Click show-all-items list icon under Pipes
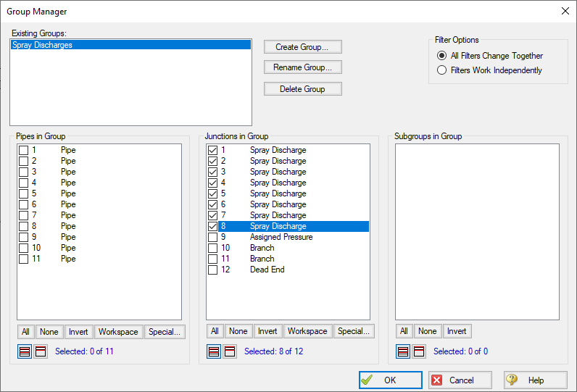Screen dimensions: 577x392 pyautogui.click(x=25, y=351)
